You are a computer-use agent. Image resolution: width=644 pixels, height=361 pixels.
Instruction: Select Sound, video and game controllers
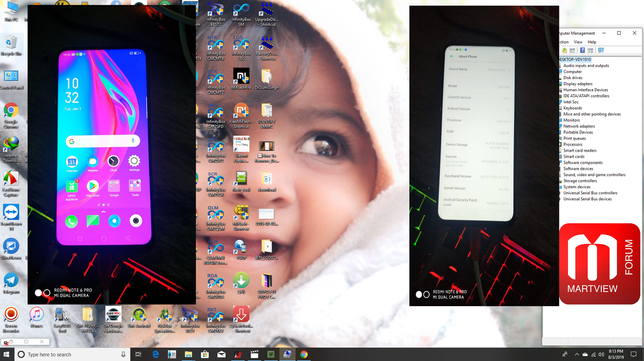click(x=594, y=175)
